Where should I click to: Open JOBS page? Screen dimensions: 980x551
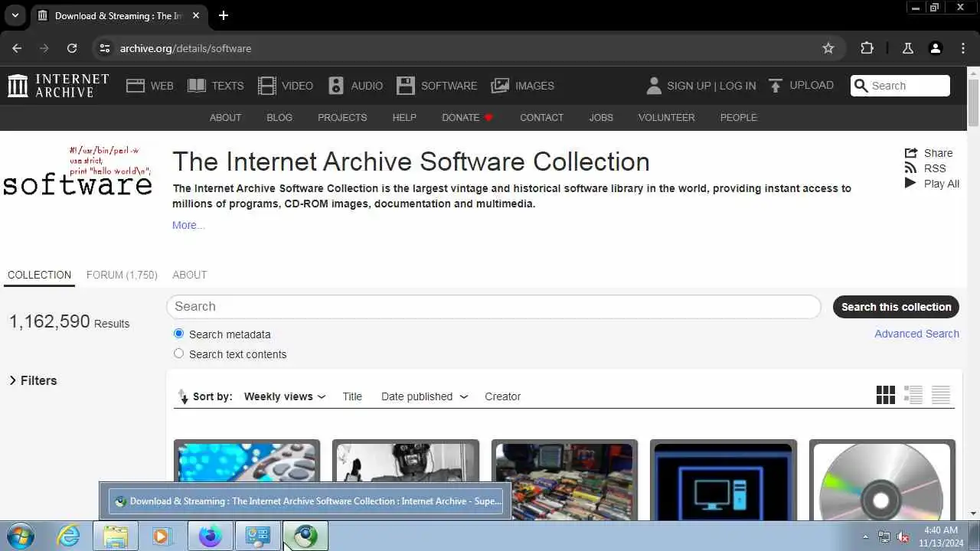tap(601, 117)
